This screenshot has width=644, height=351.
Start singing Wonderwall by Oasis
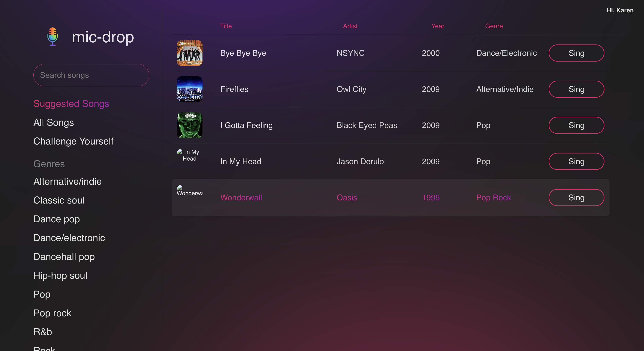click(x=576, y=198)
